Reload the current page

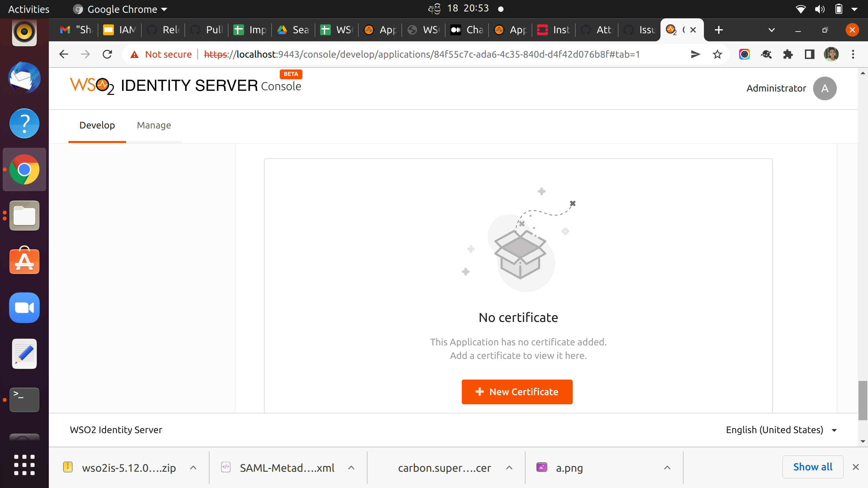pyautogui.click(x=107, y=54)
